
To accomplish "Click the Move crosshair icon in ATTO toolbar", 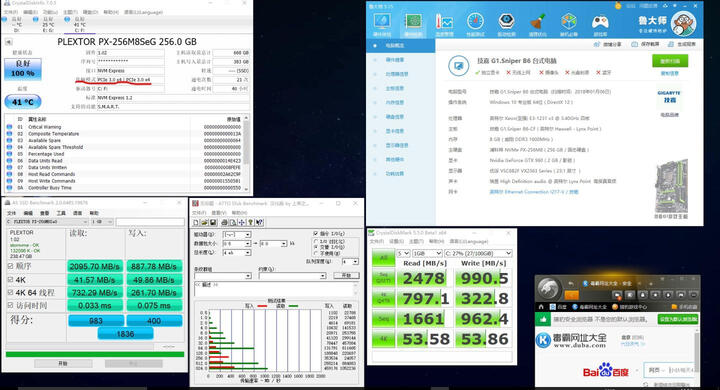I will (x=242, y=222).
